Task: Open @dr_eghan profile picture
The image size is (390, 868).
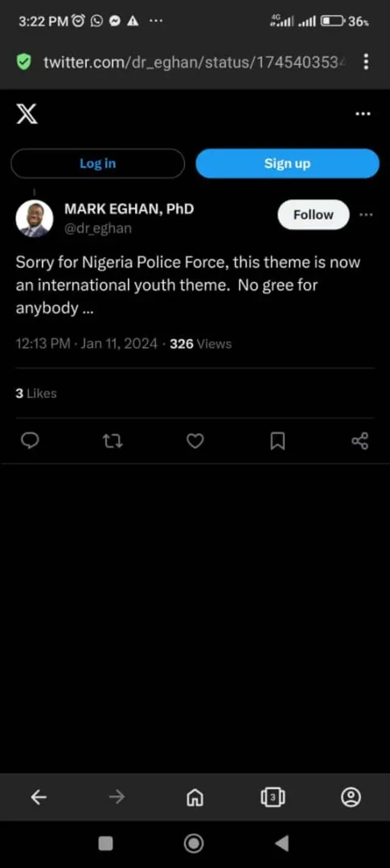Action: [34, 219]
